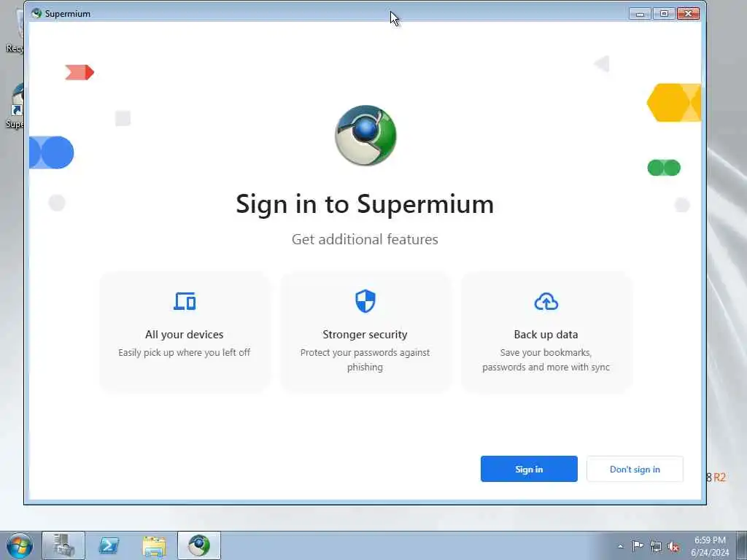Click the "All your devices" card title
This screenshot has height=560, width=747.
tap(185, 334)
